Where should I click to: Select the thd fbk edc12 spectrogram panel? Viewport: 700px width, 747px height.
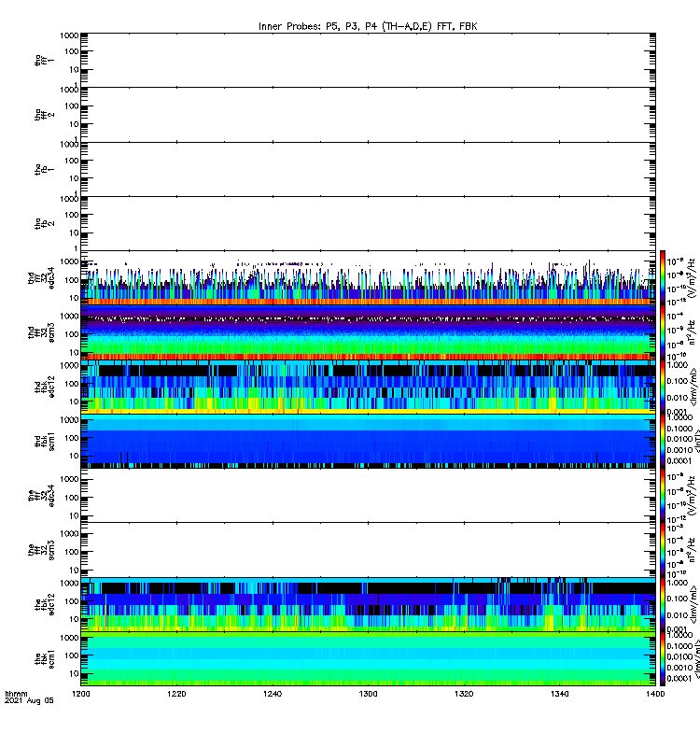click(x=368, y=387)
